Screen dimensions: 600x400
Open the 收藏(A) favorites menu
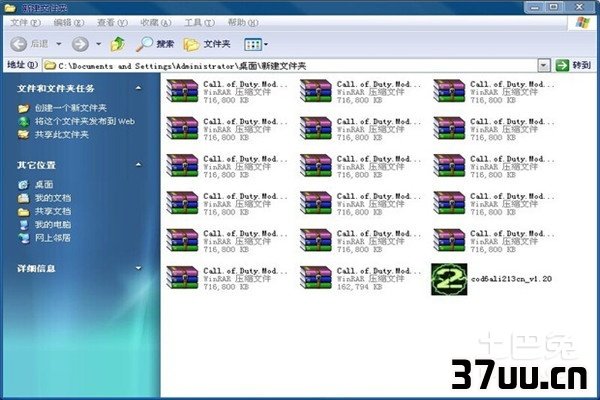[x=155, y=23]
